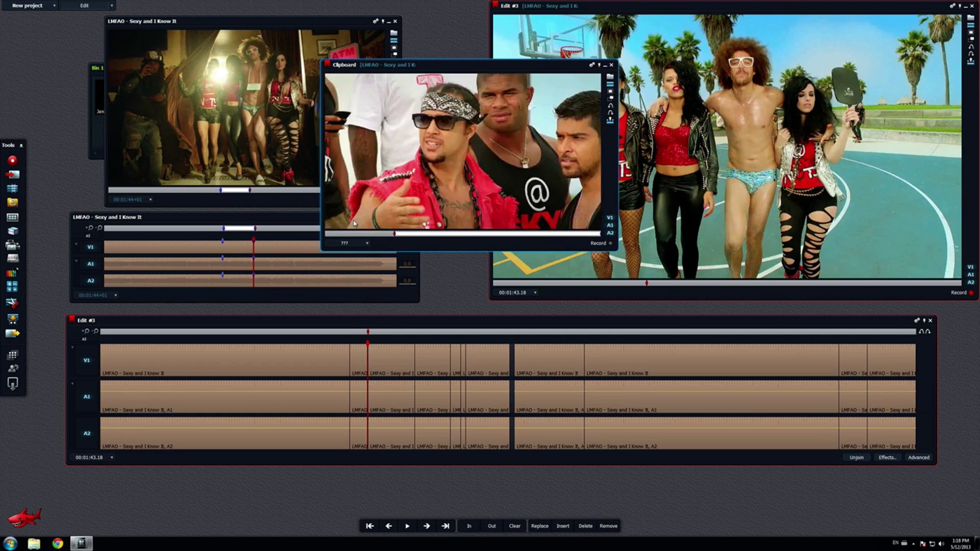
Task: Toggle Record in the Edit #3 viewer
Action: (x=962, y=293)
